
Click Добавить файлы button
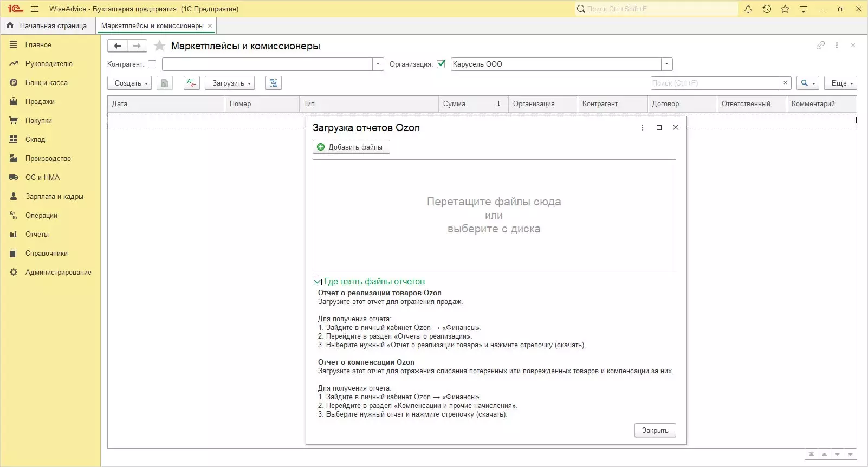pyautogui.click(x=351, y=147)
